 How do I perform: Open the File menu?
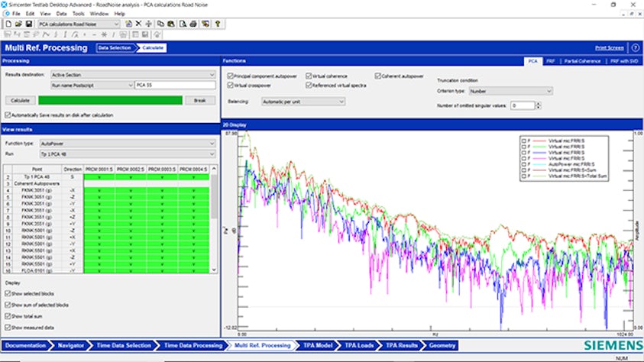16,14
